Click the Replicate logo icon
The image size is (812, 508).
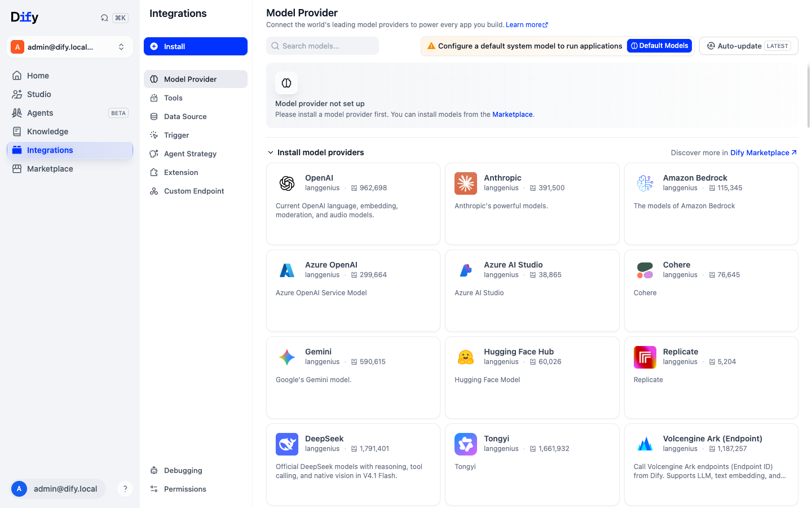point(645,357)
